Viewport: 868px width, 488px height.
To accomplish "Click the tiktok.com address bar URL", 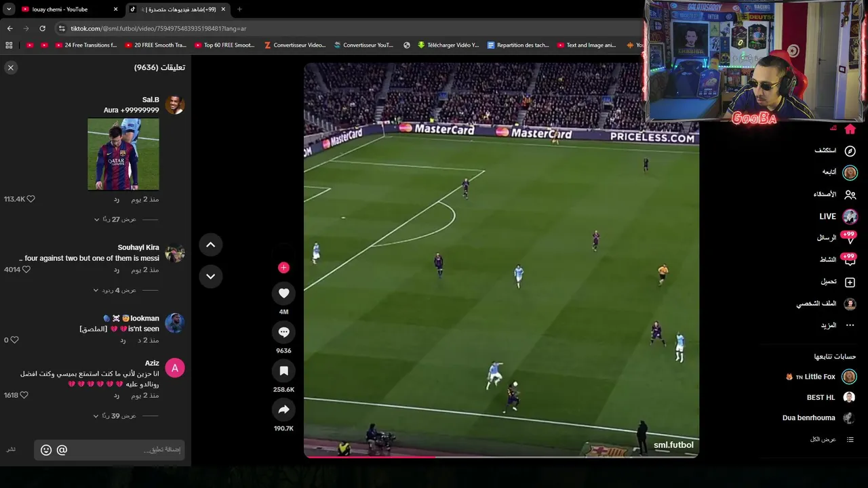I will click(158, 28).
